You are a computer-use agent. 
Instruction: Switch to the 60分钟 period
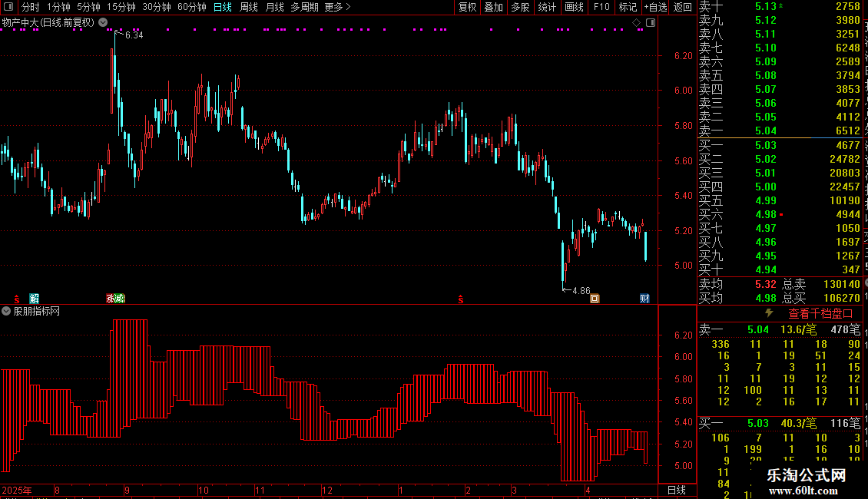point(192,7)
